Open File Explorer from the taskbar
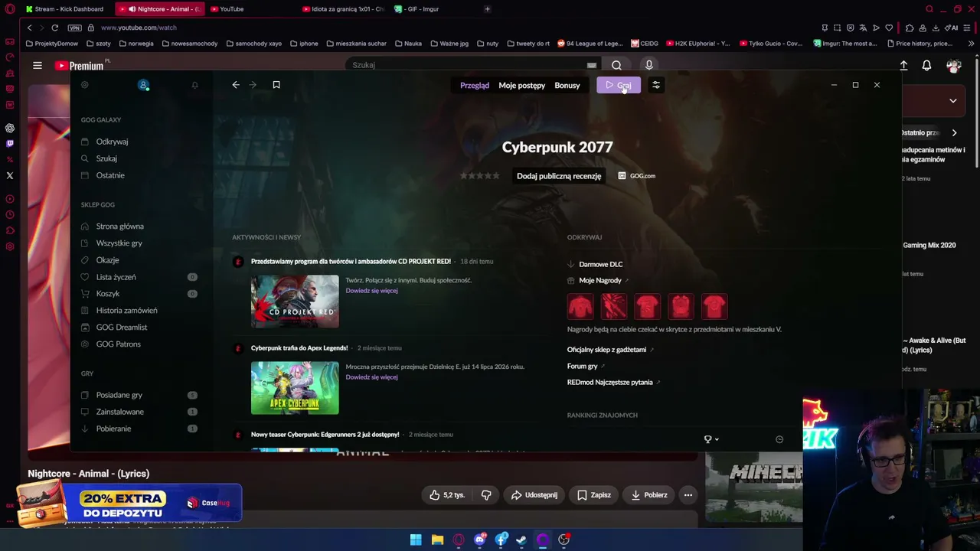The height and width of the screenshot is (551, 980). click(437, 540)
